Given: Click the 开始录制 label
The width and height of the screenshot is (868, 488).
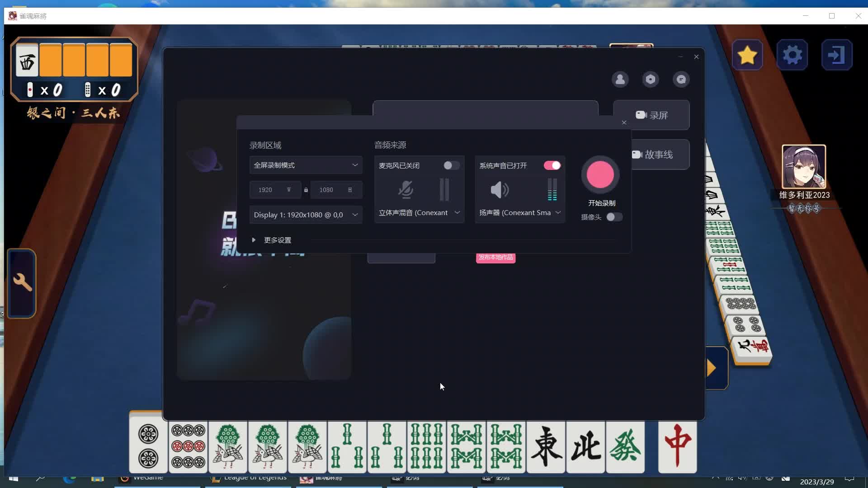Looking at the screenshot, I should 602,203.
